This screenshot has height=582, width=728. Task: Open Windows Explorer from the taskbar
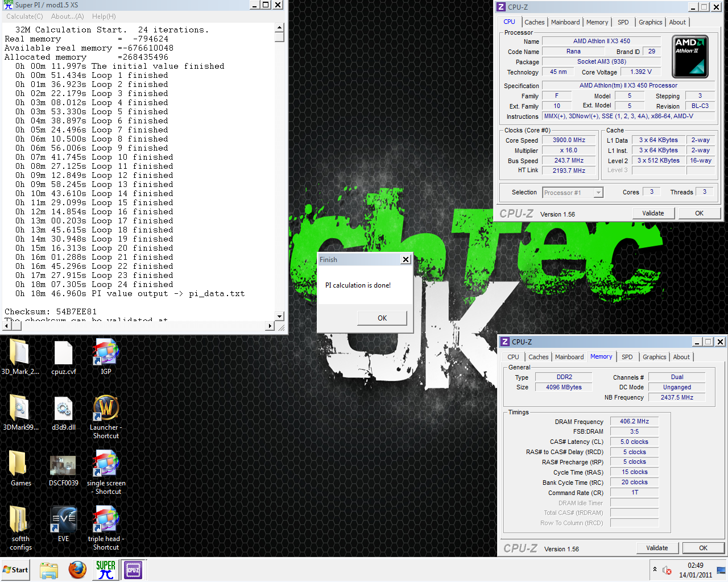click(x=49, y=570)
